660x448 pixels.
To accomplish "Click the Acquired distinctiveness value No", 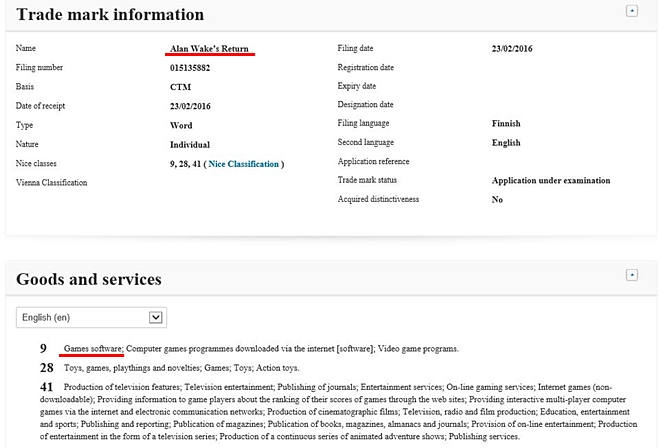I will click(497, 200).
